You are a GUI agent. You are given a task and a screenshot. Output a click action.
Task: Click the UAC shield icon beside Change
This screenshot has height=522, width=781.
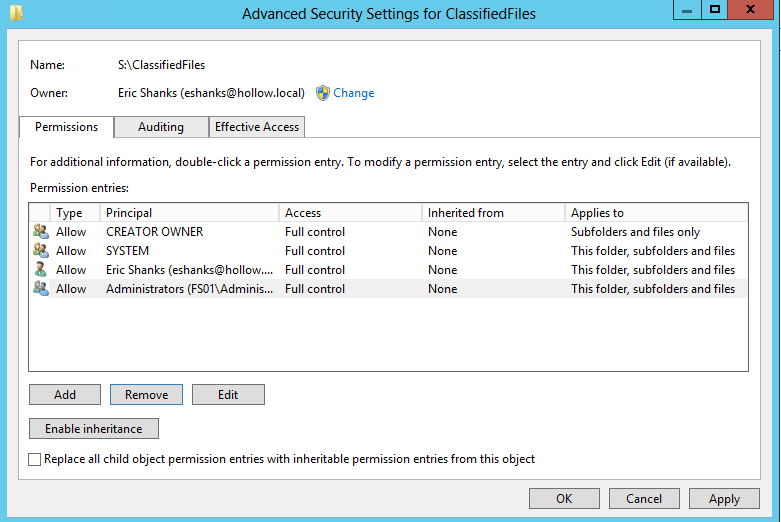coord(323,93)
